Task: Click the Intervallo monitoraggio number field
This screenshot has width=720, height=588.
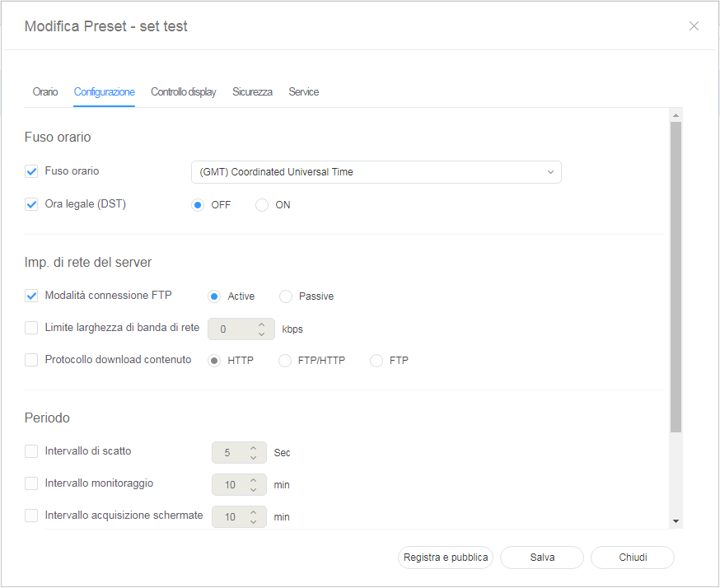Action: coord(230,485)
